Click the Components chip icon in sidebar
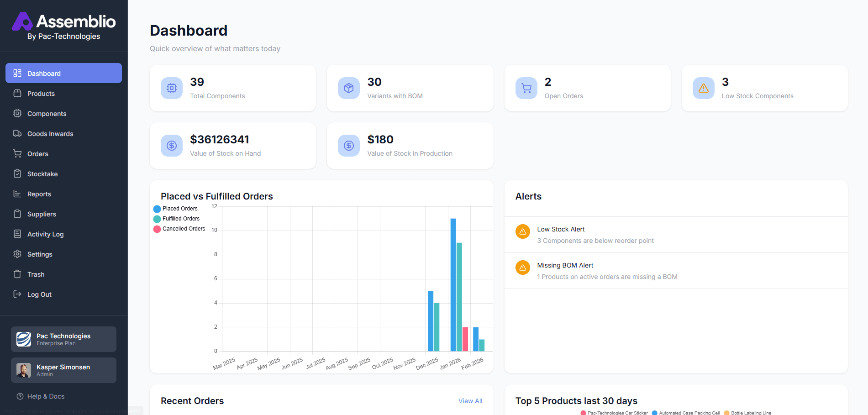Screen dimensions: 868x415 (x=17, y=113)
